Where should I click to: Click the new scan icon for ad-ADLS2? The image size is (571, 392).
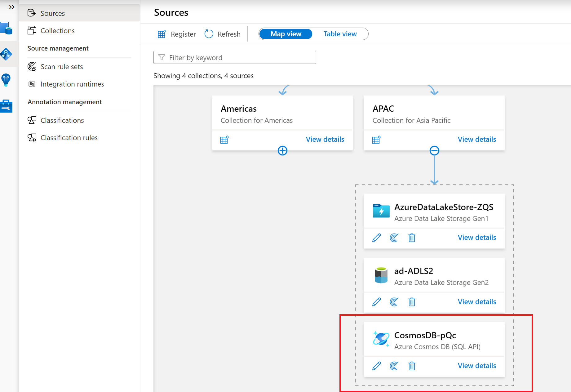[x=394, y=302]
